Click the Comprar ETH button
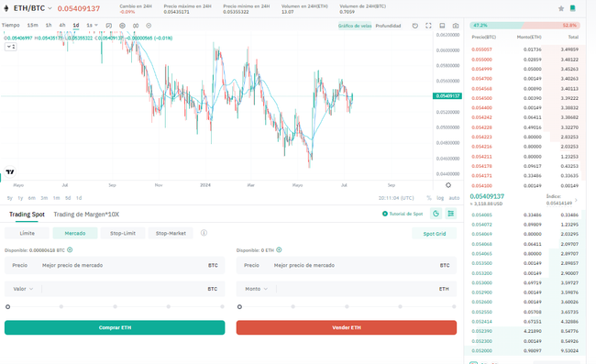The width and height of the screenshot is (596, 364). click(115, 327)
